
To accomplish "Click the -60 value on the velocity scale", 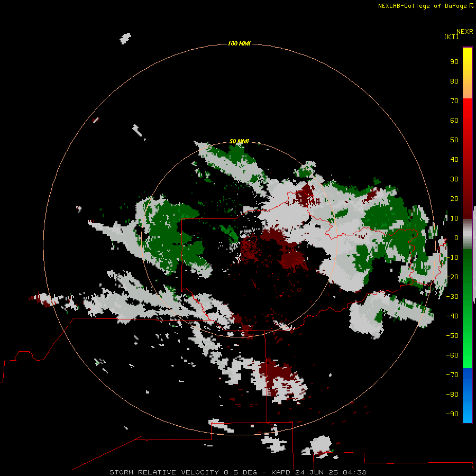I will click(452, 355).
